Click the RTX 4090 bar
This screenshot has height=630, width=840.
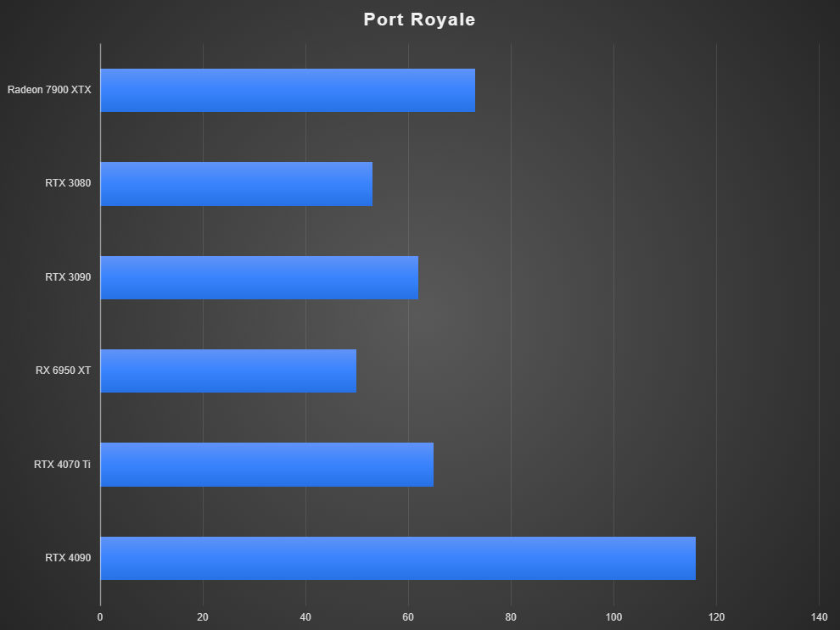[398, 558]
